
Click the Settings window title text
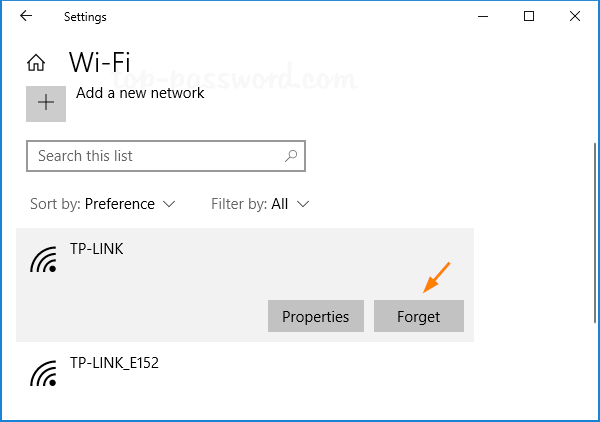(85, 17)
